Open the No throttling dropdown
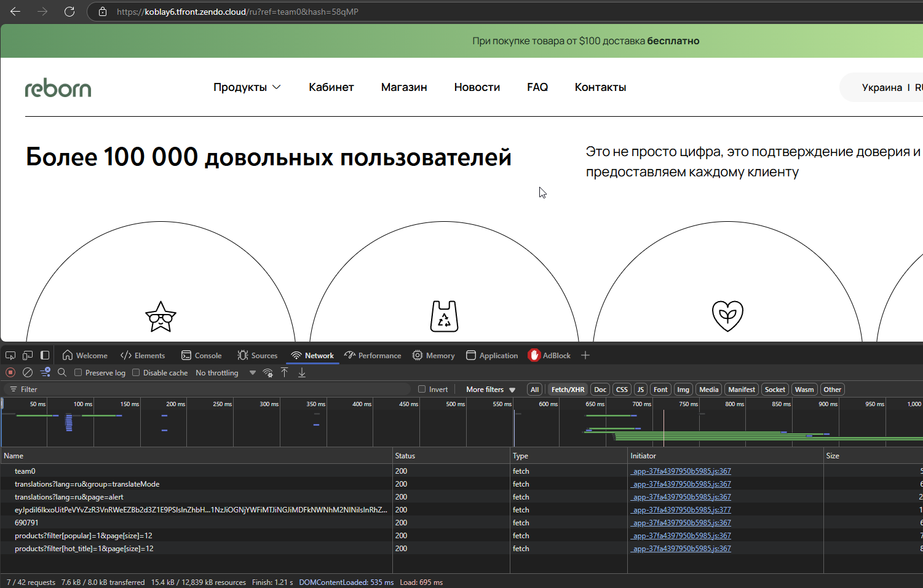 tap(226, 372)
